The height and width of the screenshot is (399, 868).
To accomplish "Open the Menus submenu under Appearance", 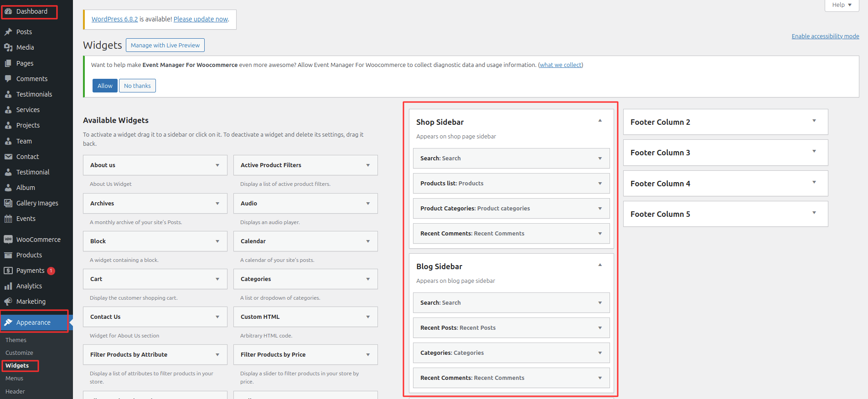I will coord(15,379).
